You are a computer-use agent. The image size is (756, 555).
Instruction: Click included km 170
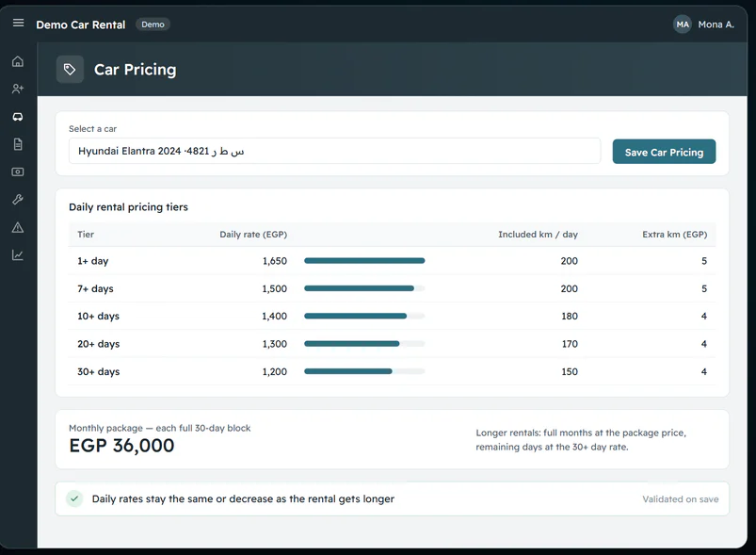tap(570, 344)
